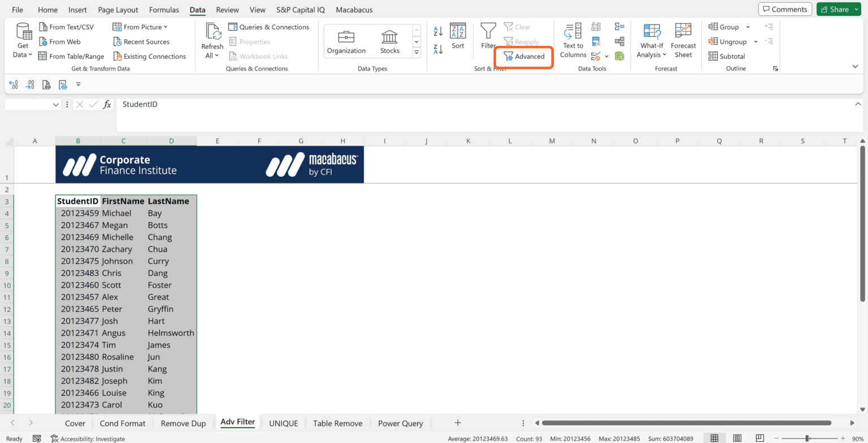
Task: Launch the Forecast Sheet tool
Action: [x=683, y=41]
